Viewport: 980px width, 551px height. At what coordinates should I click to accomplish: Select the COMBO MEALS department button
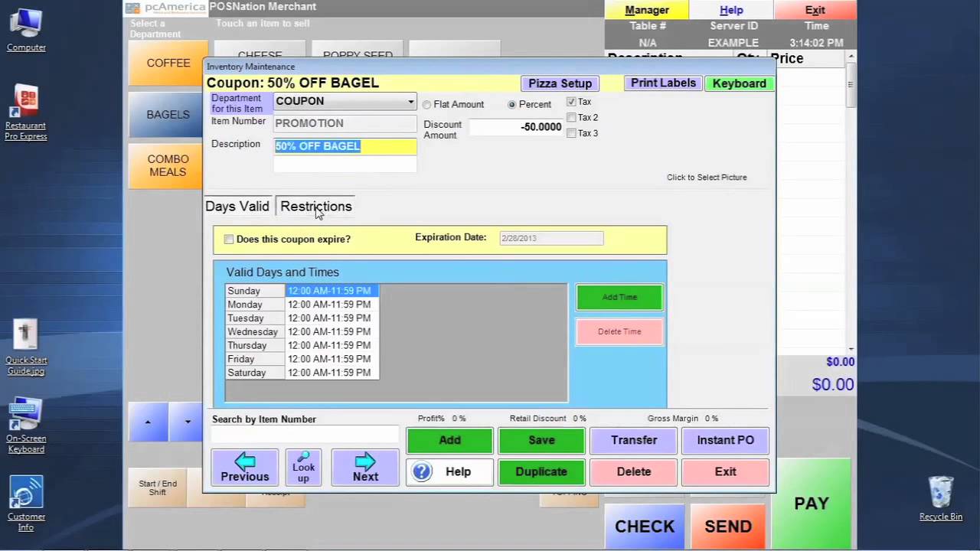[x=168, y=166]
